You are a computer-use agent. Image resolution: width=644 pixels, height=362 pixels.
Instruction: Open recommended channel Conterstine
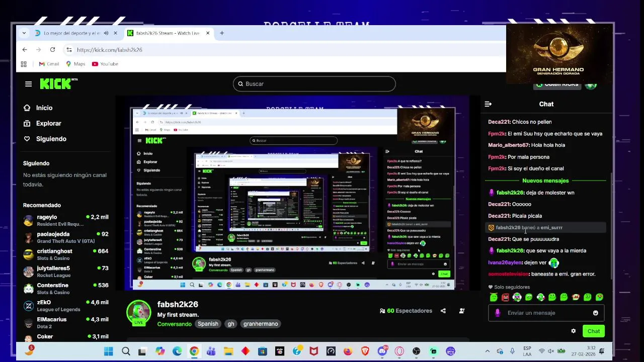[66, 289]
